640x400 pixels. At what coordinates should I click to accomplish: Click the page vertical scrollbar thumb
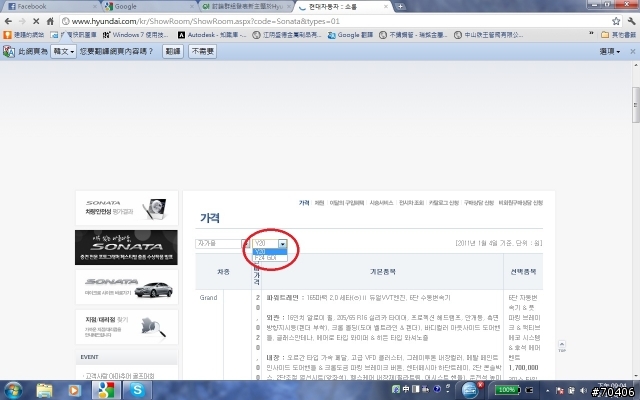(x=636, y=105)
